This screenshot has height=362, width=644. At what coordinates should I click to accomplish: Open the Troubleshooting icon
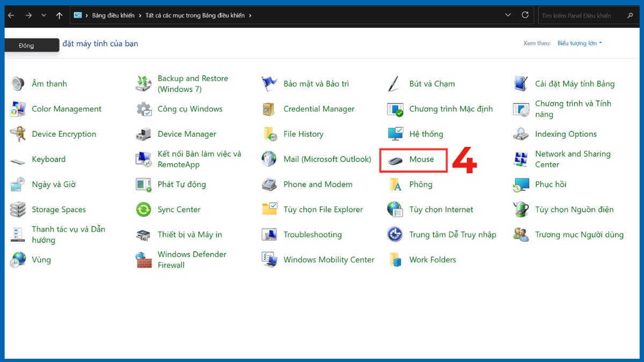(313, 234)
